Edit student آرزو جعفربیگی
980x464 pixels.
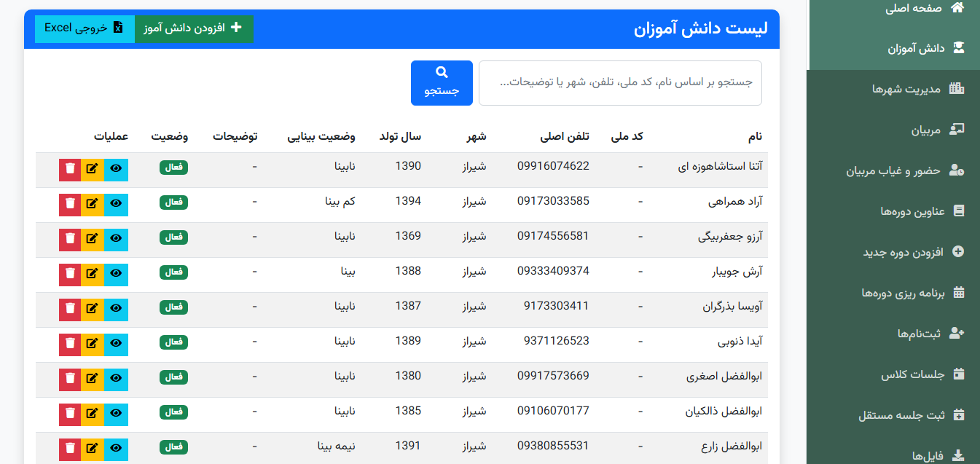click(x=93, y=239)
